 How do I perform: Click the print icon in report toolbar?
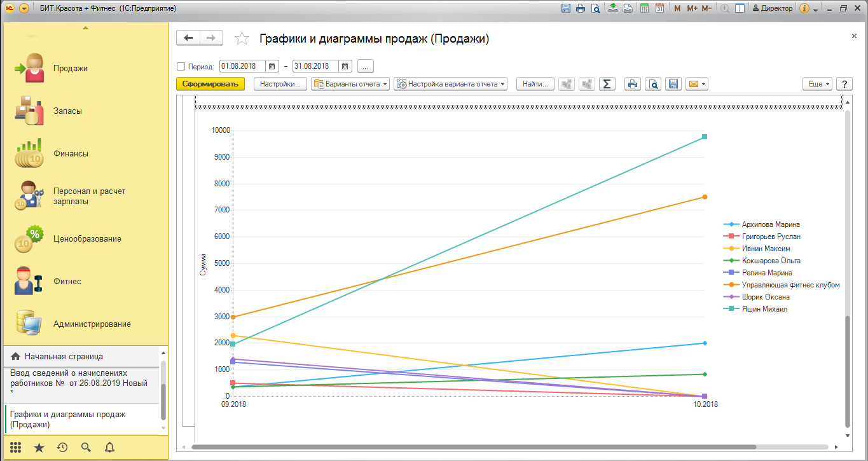pos(632,84)
